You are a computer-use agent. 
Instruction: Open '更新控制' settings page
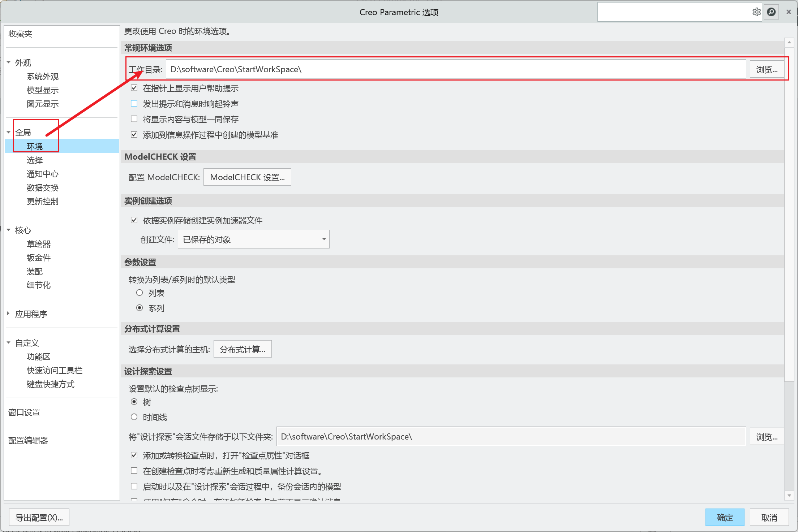[x=43, y=202]
